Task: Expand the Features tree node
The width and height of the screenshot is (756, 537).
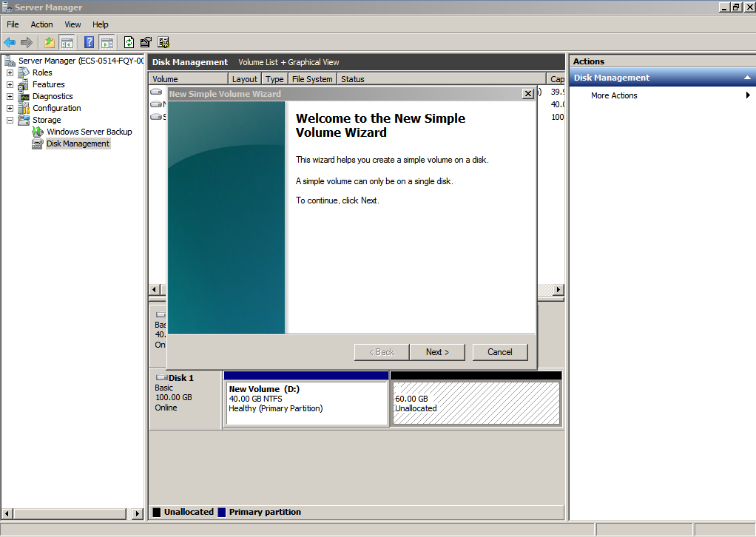Action: tap(10, 85)
